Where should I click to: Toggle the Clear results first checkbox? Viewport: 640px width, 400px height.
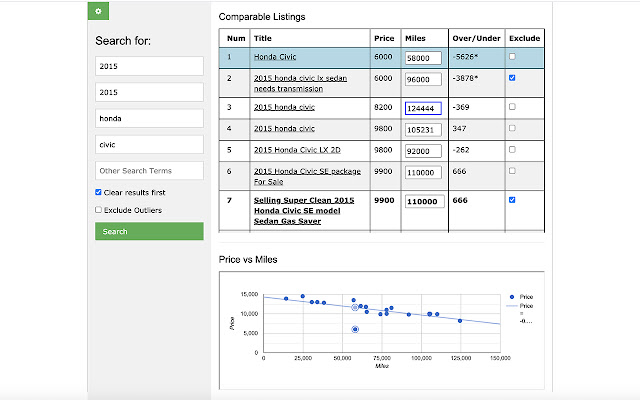(98, 191)
